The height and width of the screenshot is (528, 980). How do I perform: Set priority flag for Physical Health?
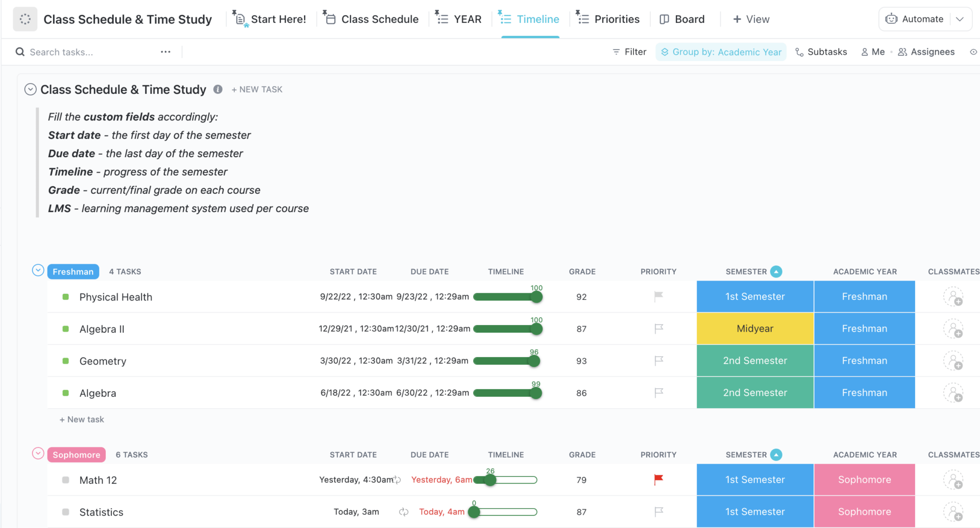pos(658,296)
